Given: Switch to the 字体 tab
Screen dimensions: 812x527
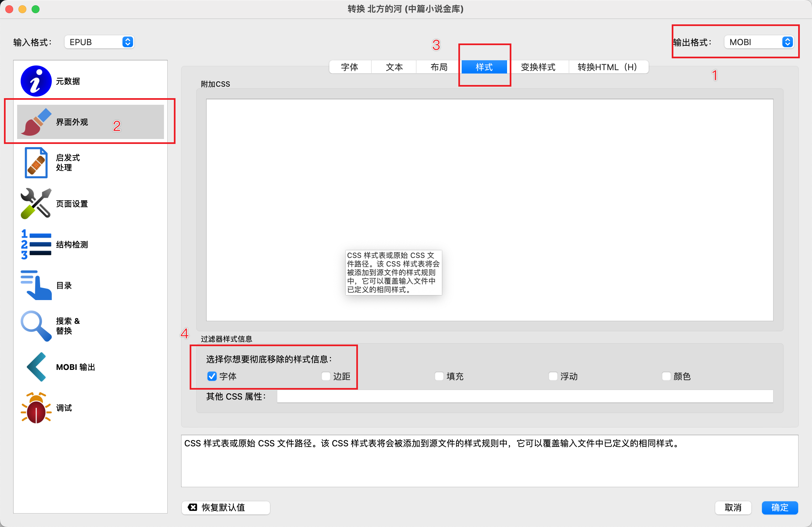Looking at the screenshot, I should (350, 67).
